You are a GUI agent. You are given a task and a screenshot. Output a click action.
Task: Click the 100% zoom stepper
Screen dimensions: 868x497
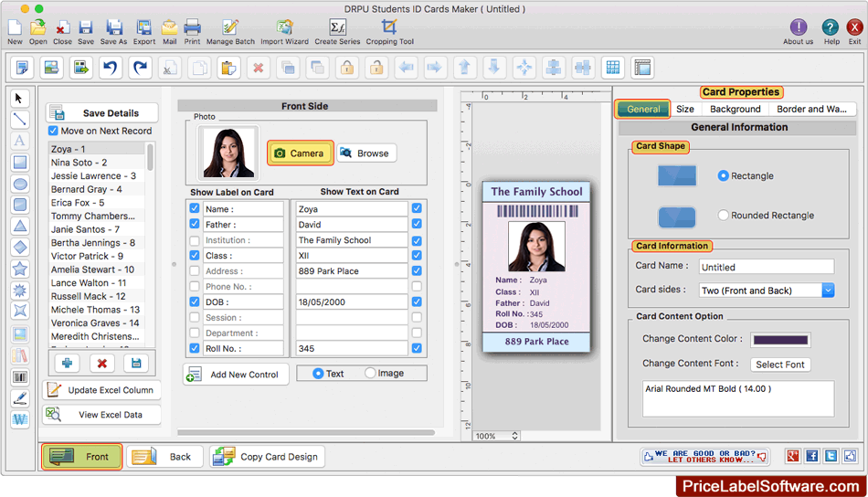514,436
